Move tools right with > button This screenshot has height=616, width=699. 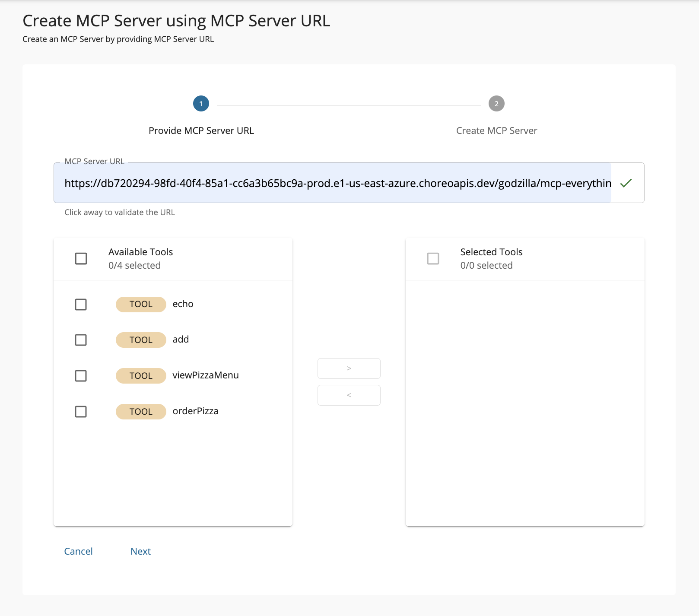coord(349,368)
